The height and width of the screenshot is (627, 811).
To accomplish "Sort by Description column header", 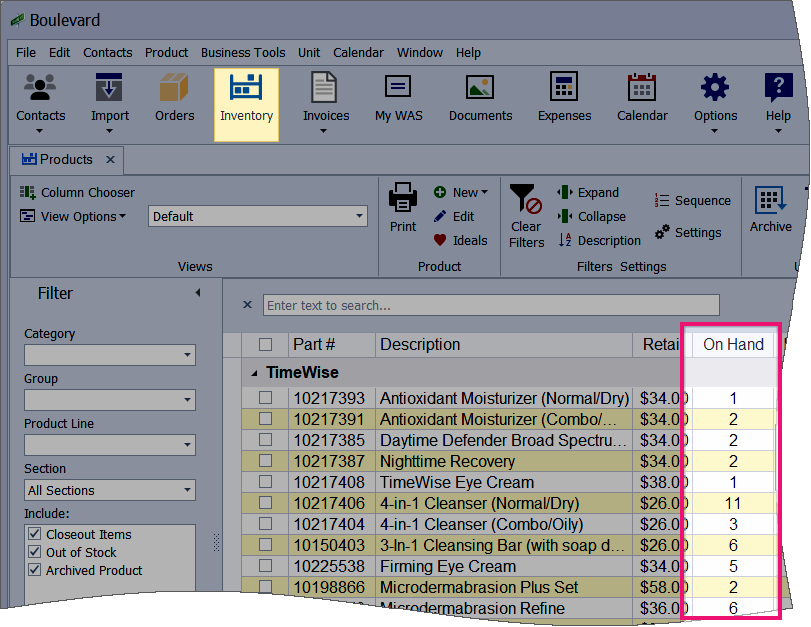I will tap(504, 345).
